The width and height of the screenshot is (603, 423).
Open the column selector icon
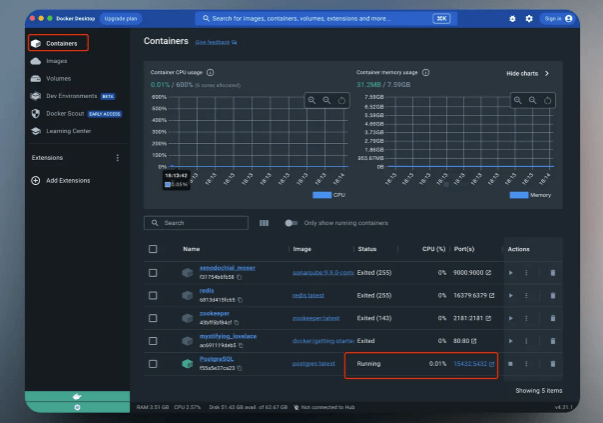[x=264, y=223]
